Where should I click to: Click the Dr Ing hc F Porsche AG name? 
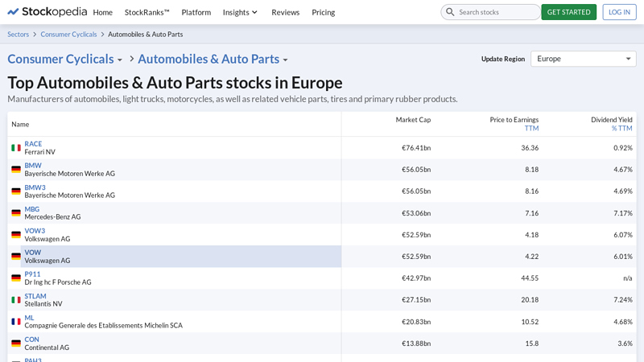(58, 282)
